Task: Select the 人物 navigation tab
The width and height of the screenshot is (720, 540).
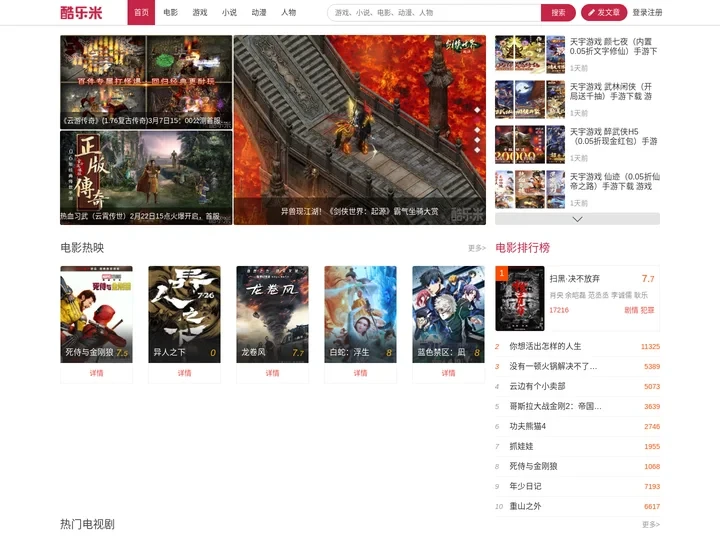Action: tap(288, 12)
